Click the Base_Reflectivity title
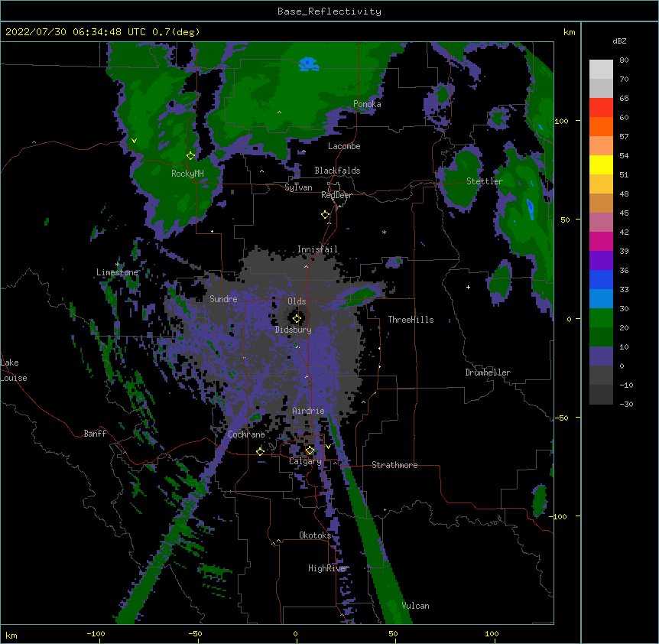659x644 pixels. pyautogui.click(x=329, y=11)
